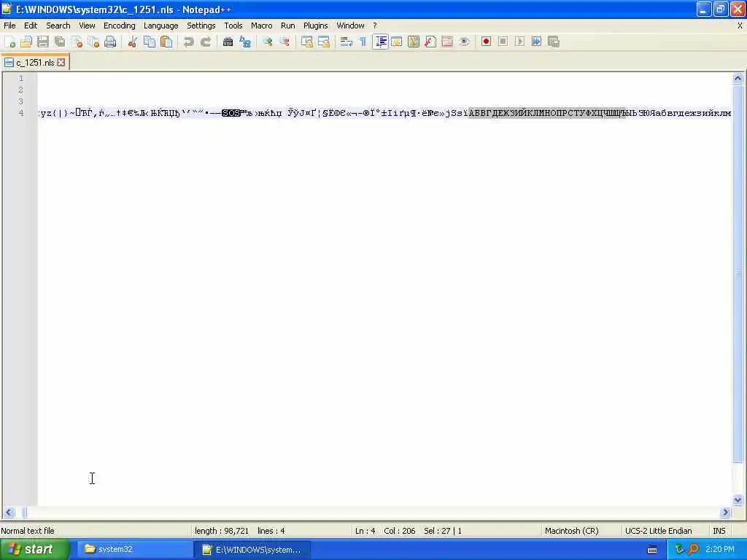Click the Save All toolbar icon
The image size is (747, 560).
pos(60,42)
